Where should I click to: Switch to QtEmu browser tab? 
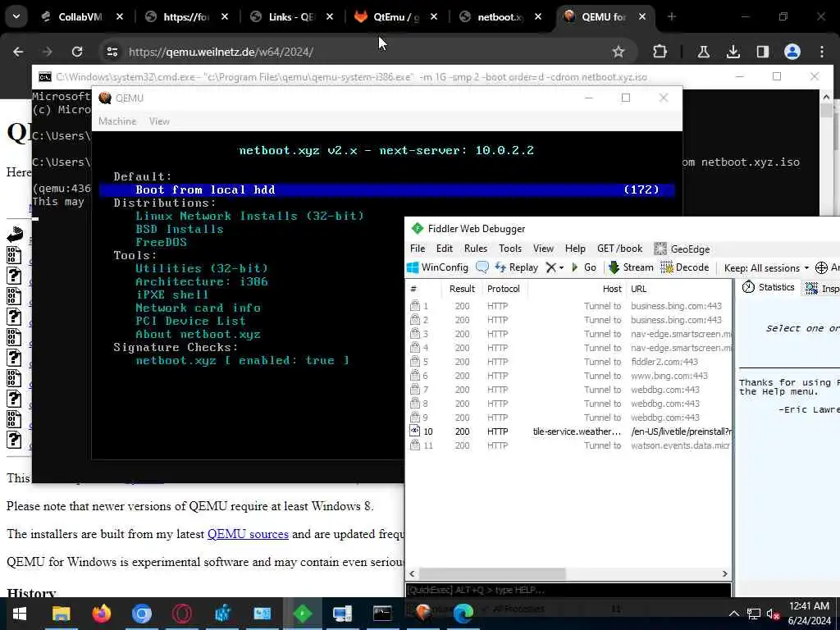click(x=395, y=17)
